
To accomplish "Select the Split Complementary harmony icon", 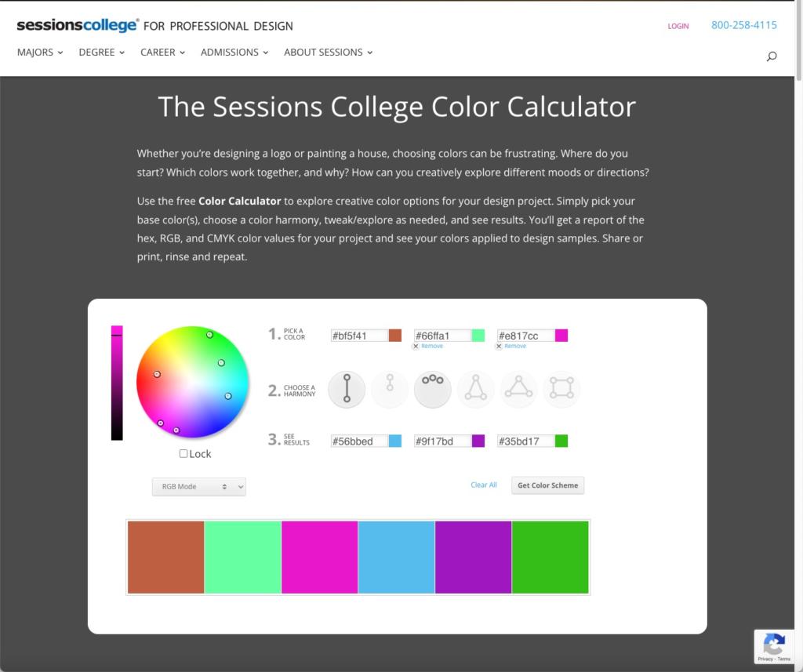I will click(475, 389).
